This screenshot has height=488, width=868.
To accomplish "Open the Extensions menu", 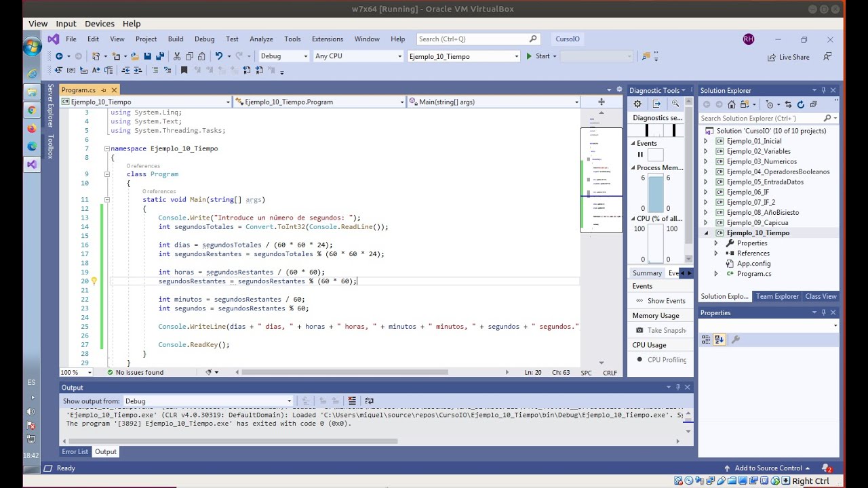I will (x=328, y=39).
